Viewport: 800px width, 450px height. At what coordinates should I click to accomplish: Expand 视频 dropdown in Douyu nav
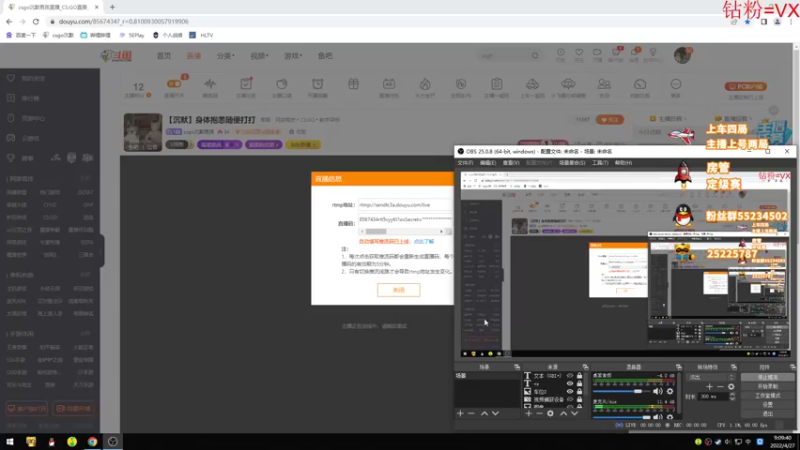click(x=259, y=56)
